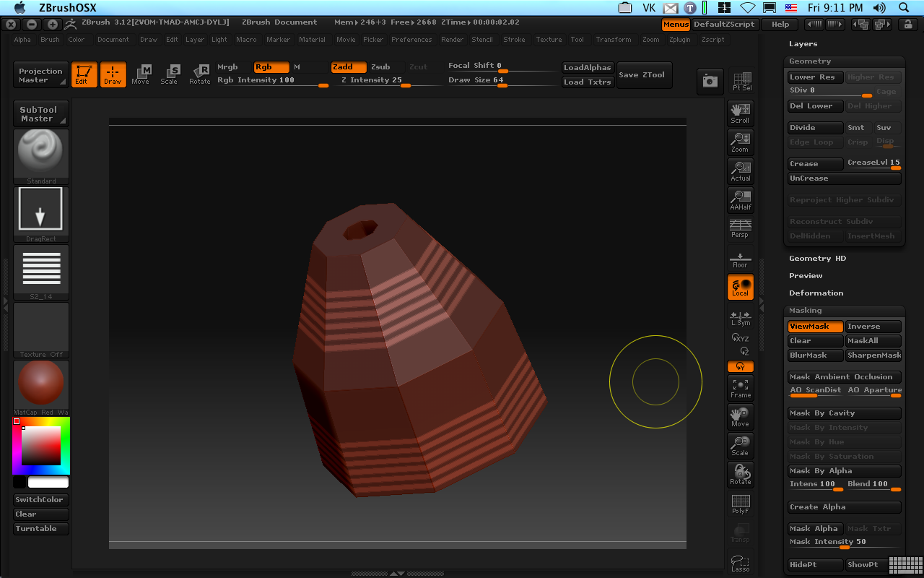Click the Frame icon in right shelf
924x578 pixels.
click(740, 388)
